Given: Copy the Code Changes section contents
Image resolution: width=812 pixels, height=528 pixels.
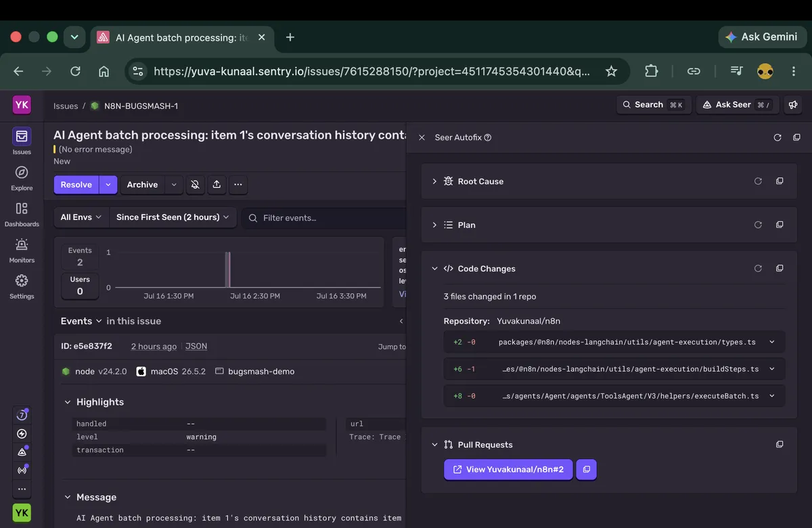Looking at the screenshot, I should pyautogui.click(x=780, y=269).
